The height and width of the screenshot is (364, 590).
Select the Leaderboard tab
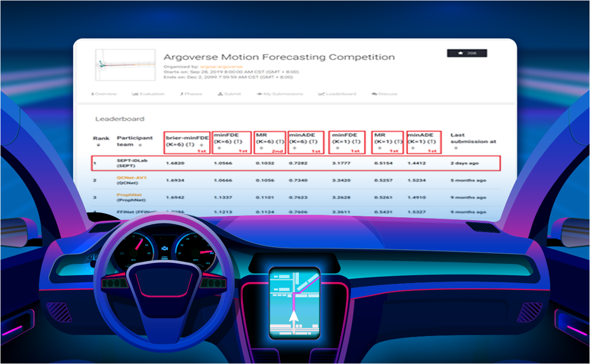[x=337, y=94]
